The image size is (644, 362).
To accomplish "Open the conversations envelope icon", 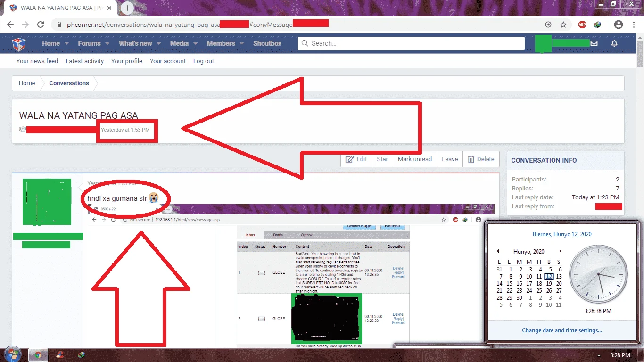I will pyautogui.click(x=594, y=43).
